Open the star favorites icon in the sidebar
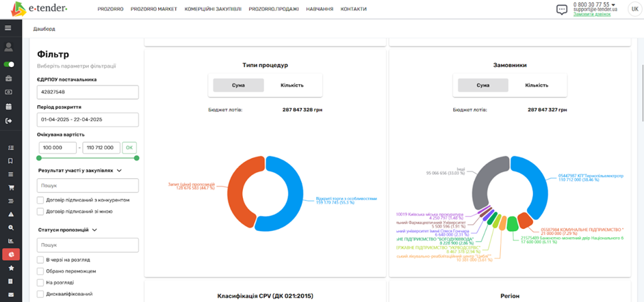Screen dimensions: 644x302 point(10,268)
